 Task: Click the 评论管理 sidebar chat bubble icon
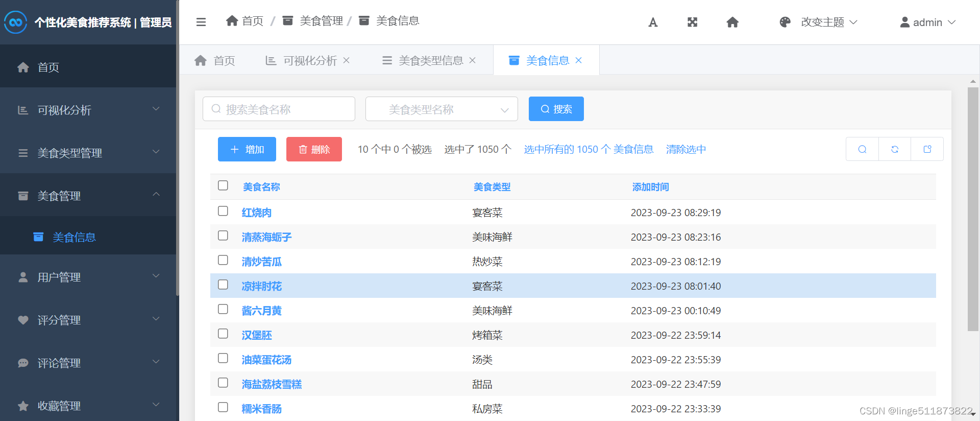click(23, 363)
